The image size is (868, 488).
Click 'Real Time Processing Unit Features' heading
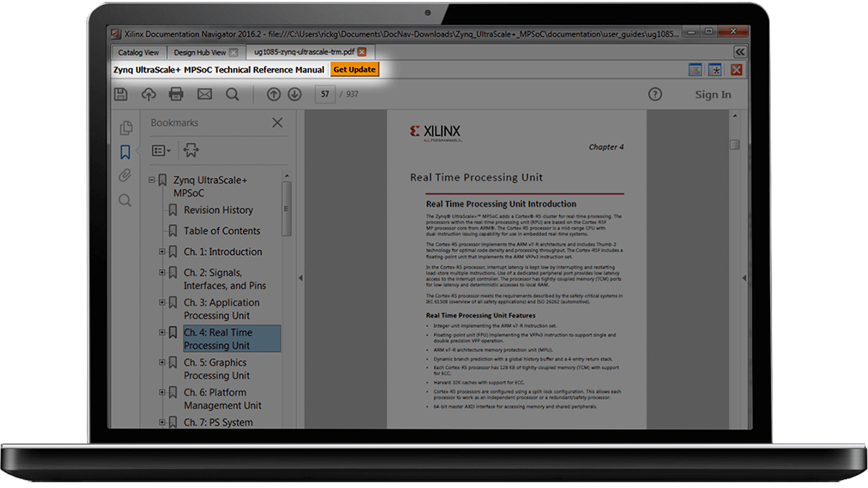[x=481, y=315]
